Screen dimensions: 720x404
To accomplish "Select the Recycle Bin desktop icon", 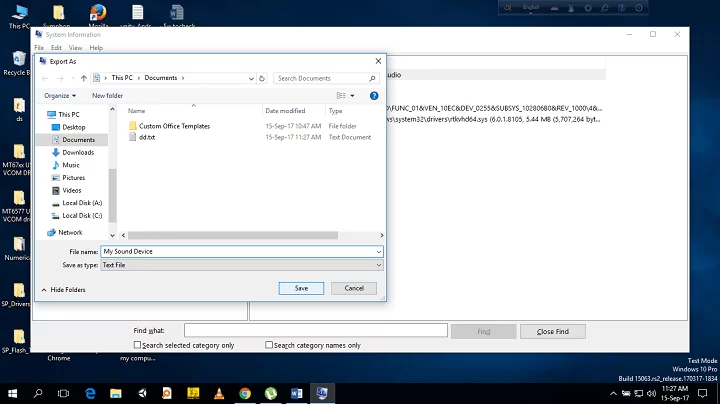I will pyautogui.click(x=17, y=63).
